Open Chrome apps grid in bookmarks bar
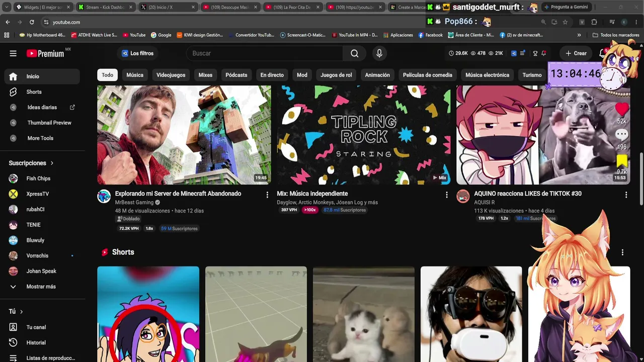This screenshot has height=362, width=644. pyautogui.click(x=7, y=35)
